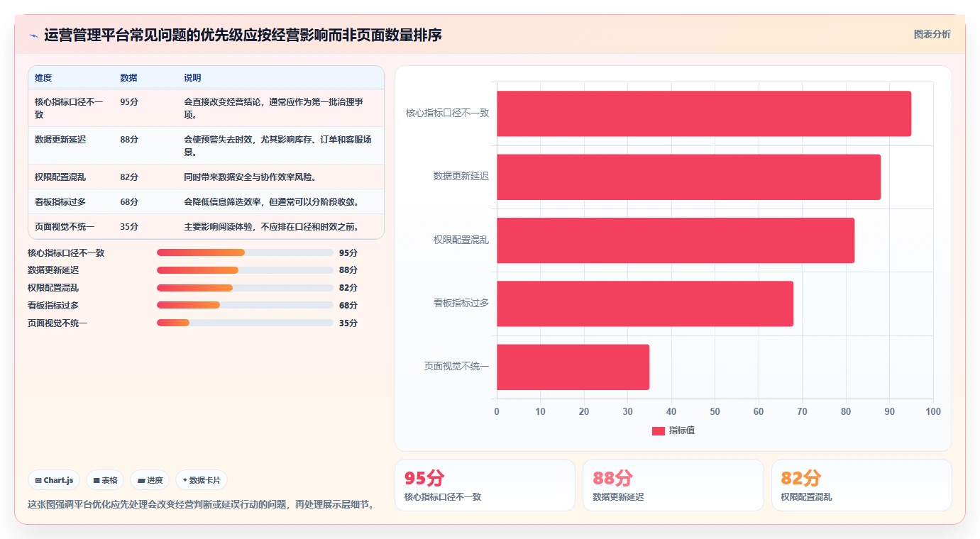This screenshot has height=539, width=980.
Task: Click the 指标值 legend text
Action: (x=682, y=430)
